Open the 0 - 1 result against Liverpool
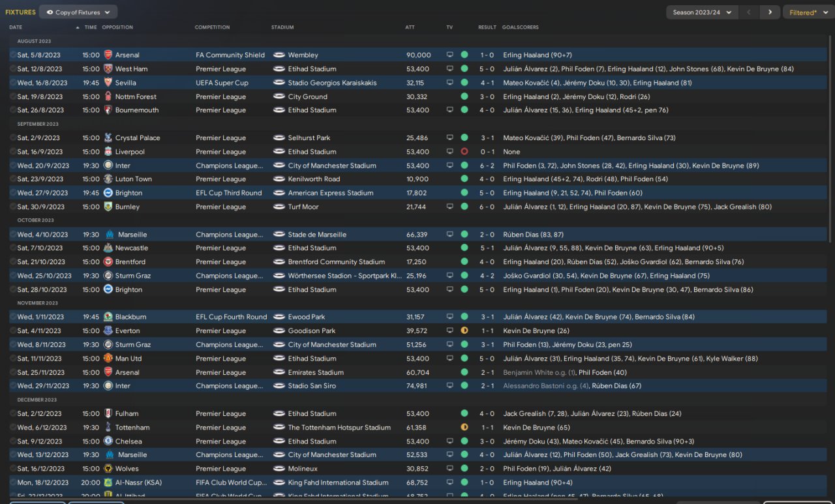 [x=487, y=152]
